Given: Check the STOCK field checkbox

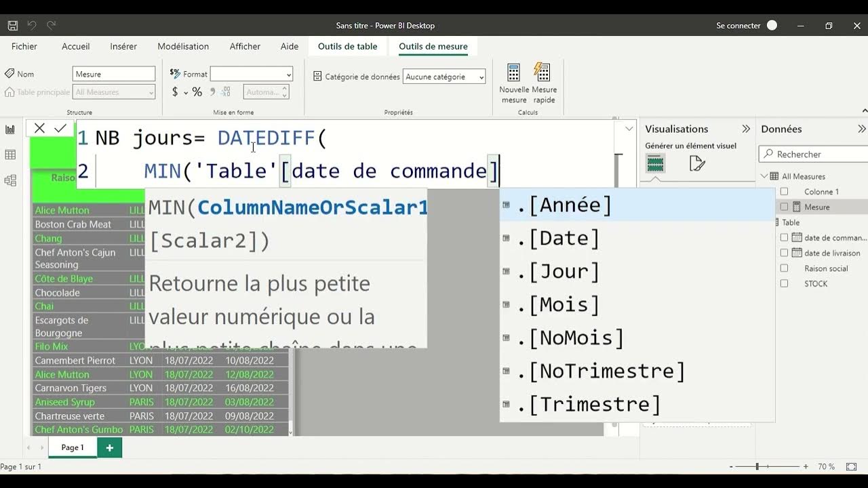Looking at the screenshot, I should 784,284.
